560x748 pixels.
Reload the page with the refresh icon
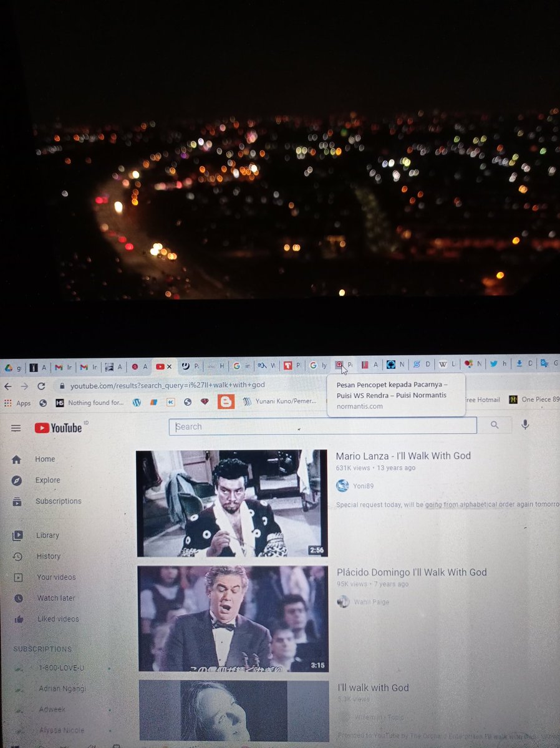[41, 386]
